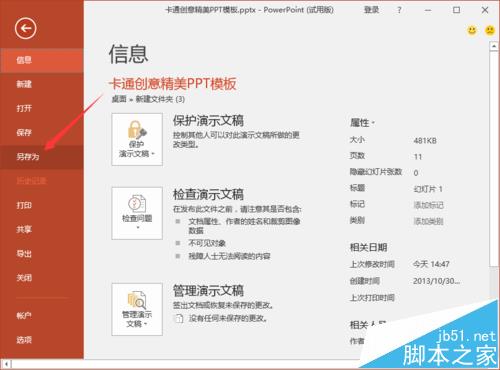Select 打开 in the side menu
This screenshot has width=500, height=370.
tap(42, 108)
